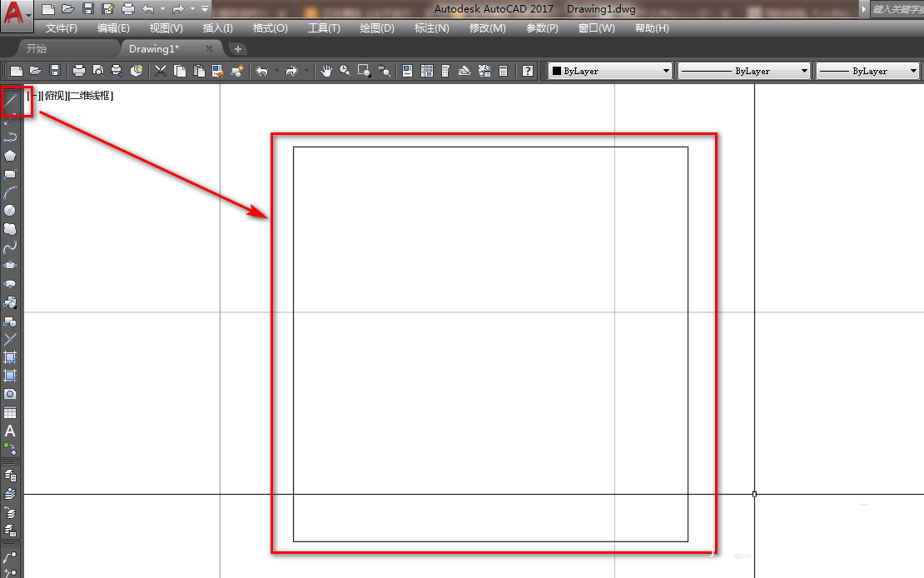Select the Circle tool
Viewport: 924px width, 578px height.
tap(10, 211)
